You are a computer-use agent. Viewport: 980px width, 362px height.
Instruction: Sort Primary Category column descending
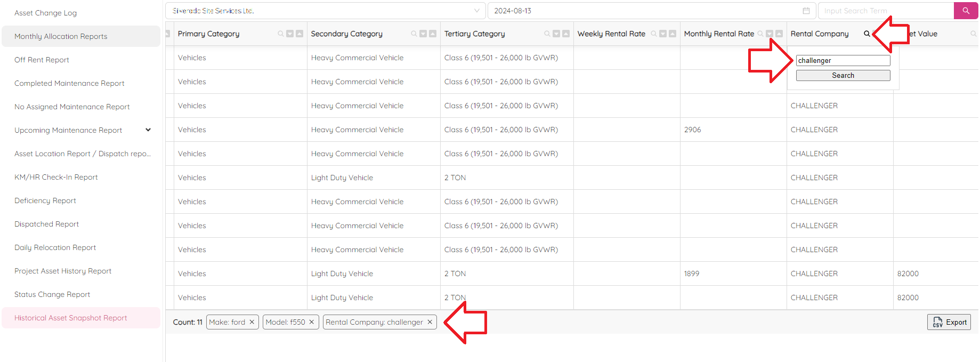pos(290,34)
